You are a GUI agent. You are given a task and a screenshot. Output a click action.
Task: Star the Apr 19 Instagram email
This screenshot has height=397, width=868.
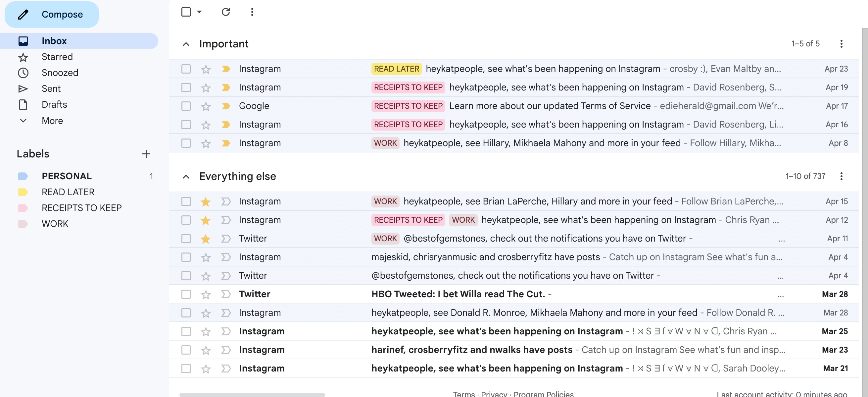(206, 87)
